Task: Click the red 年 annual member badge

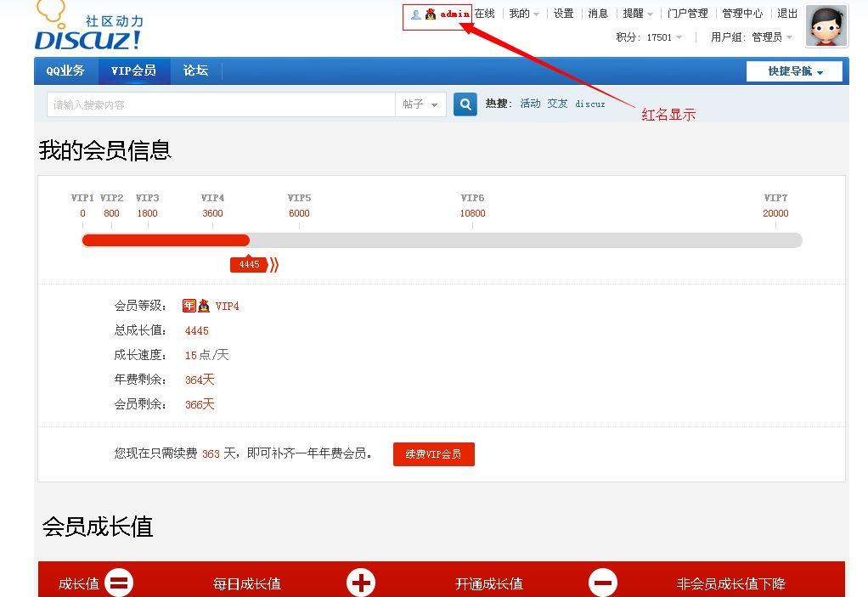Action: coord(189,306)
